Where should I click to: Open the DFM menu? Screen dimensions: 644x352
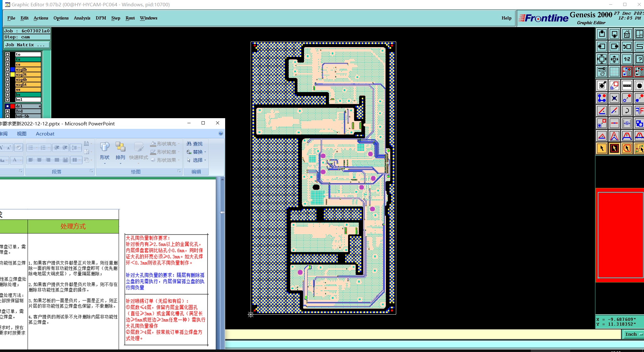[x=101, y=18]
